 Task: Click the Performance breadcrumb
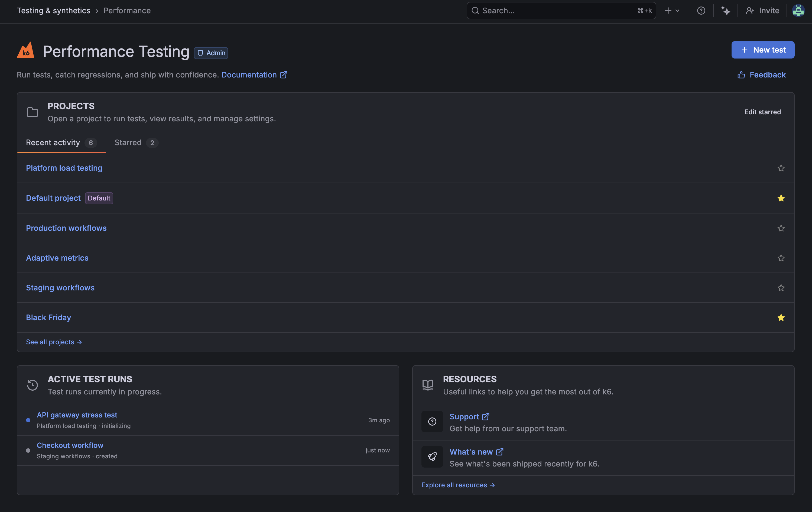[127, 11]
